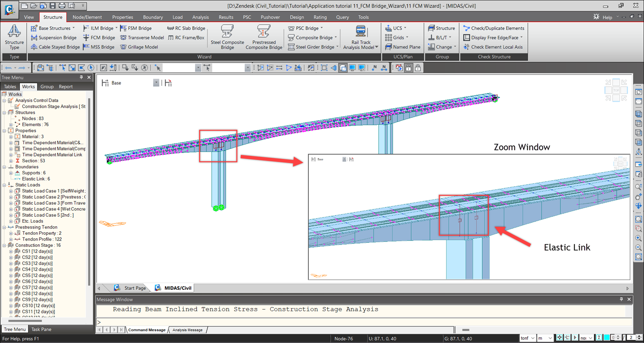The image size is (644, 343).
Task: Toggle the Message Window pin
Action: click(621, 299)
